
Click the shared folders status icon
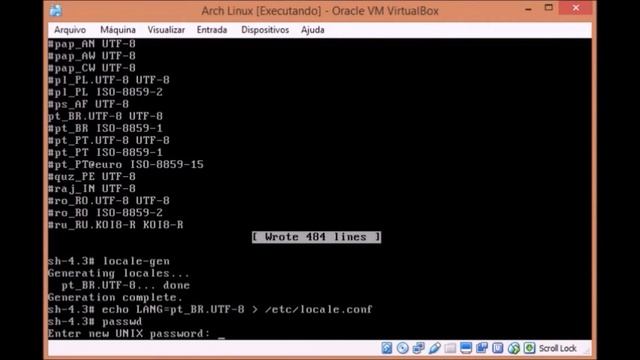click(x=450, y=348)
